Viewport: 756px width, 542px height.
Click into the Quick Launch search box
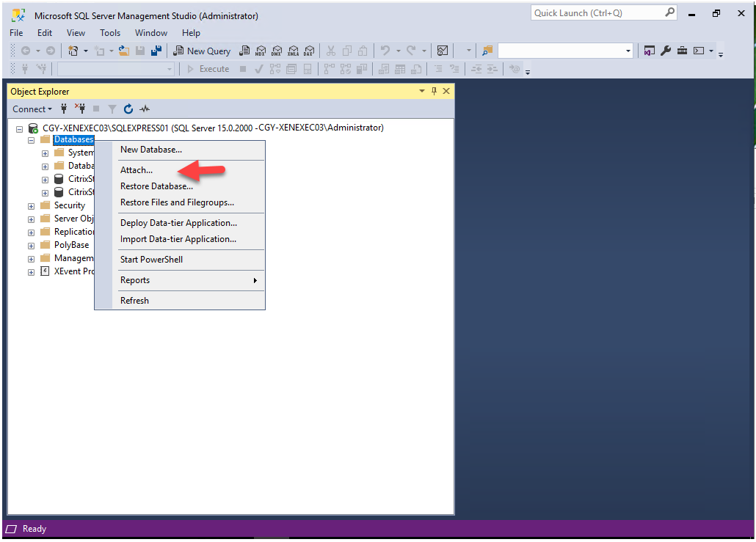point(597,12)
